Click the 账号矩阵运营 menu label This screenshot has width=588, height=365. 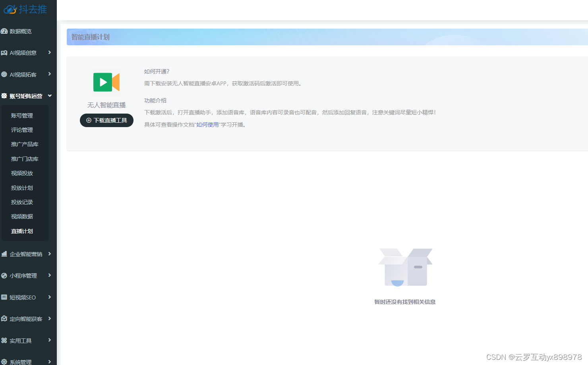[26, 96]
